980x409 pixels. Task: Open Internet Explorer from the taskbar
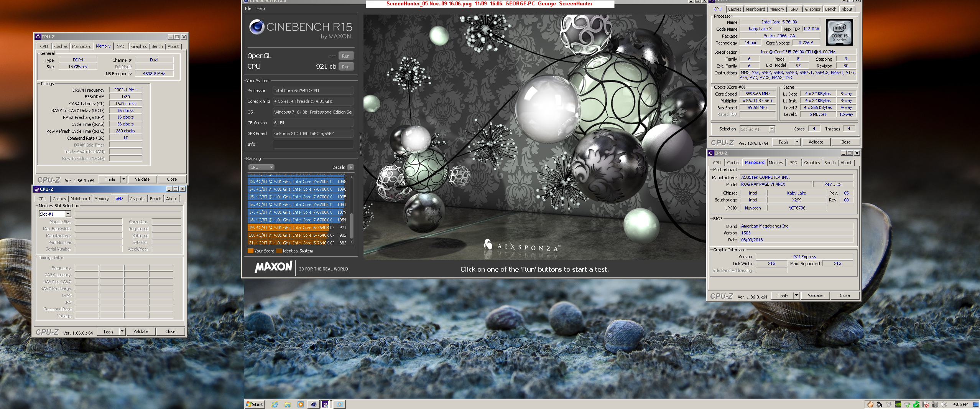[x=275, y=404]
